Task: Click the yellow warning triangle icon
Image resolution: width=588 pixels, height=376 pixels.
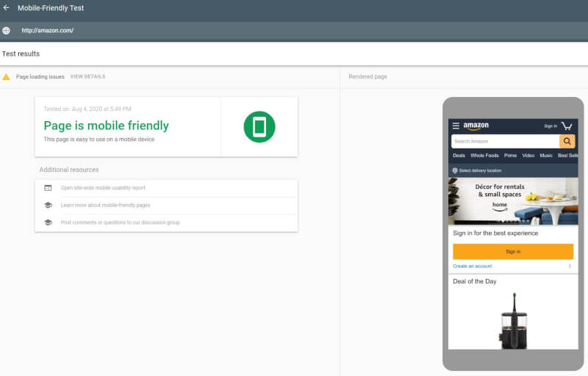Action: [6, 77]
